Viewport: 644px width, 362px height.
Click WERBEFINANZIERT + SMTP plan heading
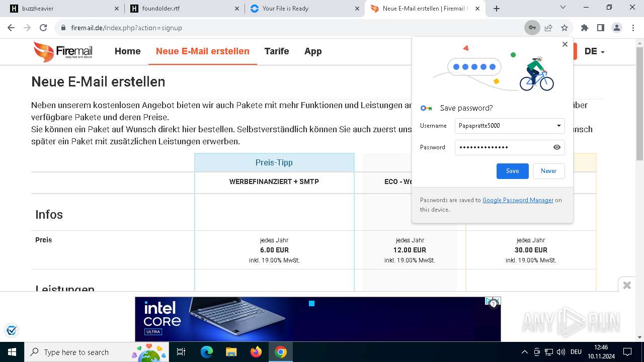click(x=274, y=182)
